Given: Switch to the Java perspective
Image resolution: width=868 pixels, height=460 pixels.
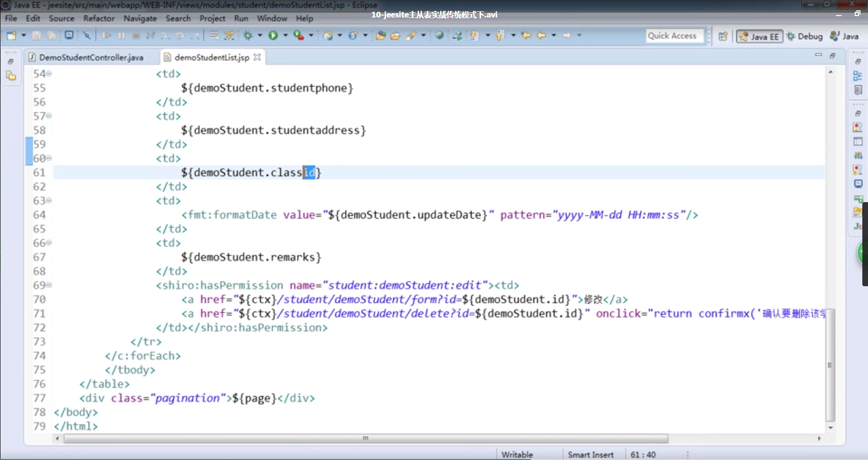Looking at the screenshot, I should point(844,36).
